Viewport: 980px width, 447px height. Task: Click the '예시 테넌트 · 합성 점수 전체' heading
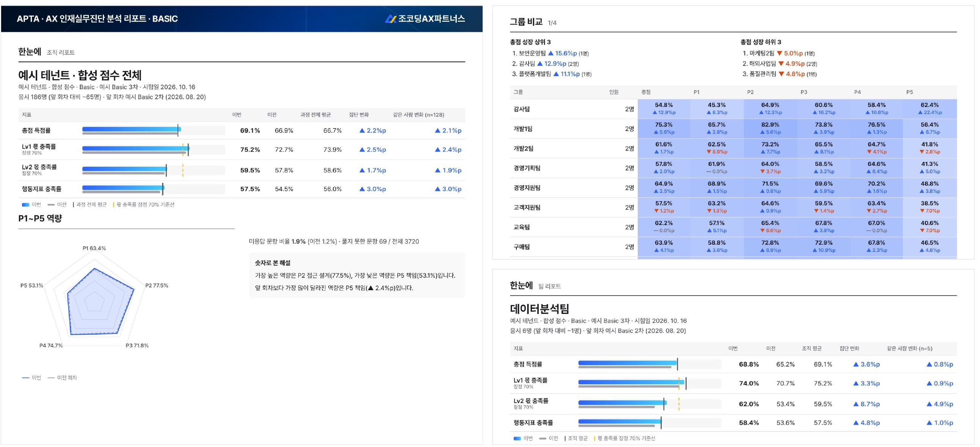tap(80, 75)
